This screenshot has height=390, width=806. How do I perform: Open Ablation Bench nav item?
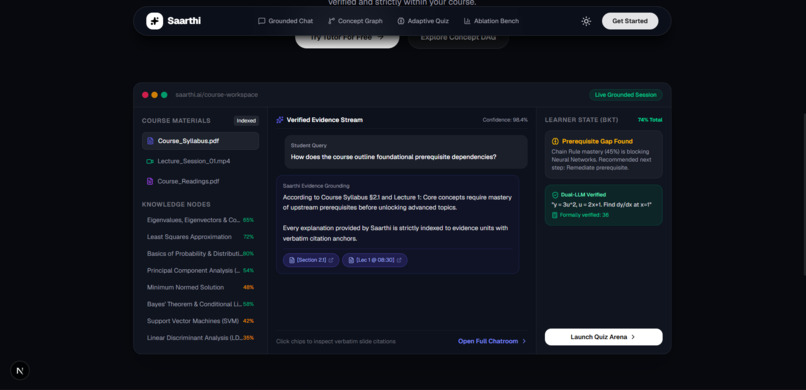tap(491, 21)
